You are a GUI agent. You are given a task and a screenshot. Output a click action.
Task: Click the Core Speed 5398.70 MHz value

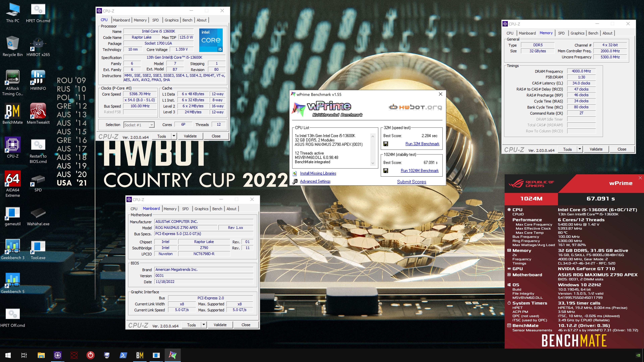pos(140,94)
